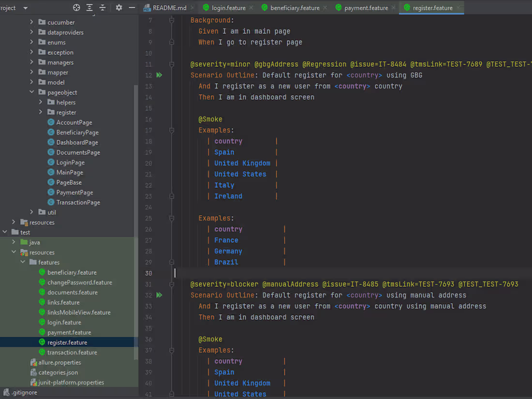Collapse the pageobject folder
Image resolution: width=532 pixels, height=399 pixels.
point(31,92)
